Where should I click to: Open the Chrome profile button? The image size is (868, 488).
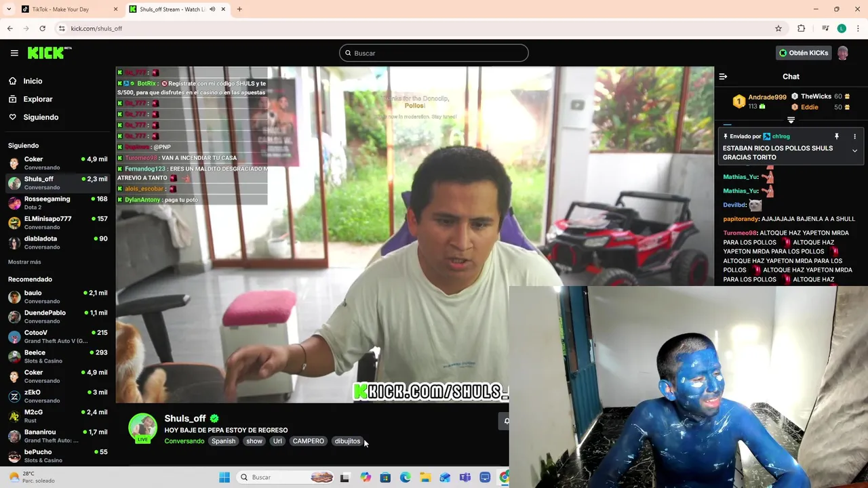[x=842, y=28]
